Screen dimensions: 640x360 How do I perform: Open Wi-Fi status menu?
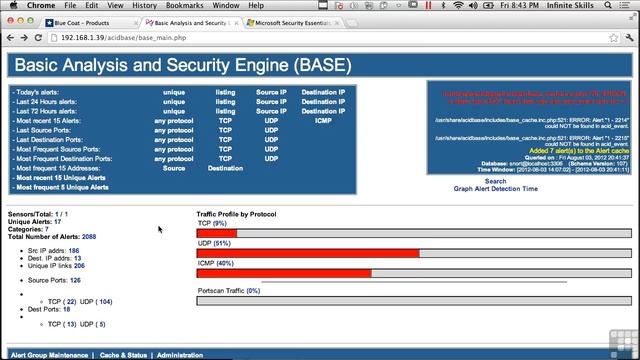(458, 5)
